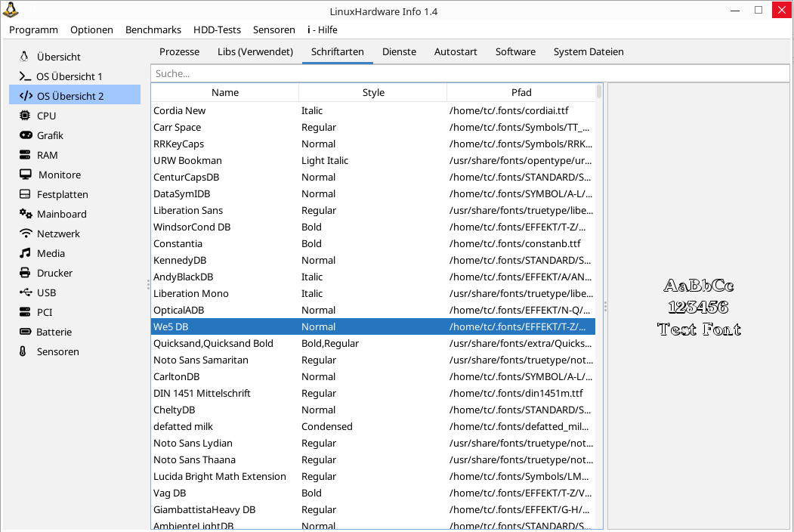Click the Drucker printer icon
Screen dimensions: 794x532
tap(25, 273)
